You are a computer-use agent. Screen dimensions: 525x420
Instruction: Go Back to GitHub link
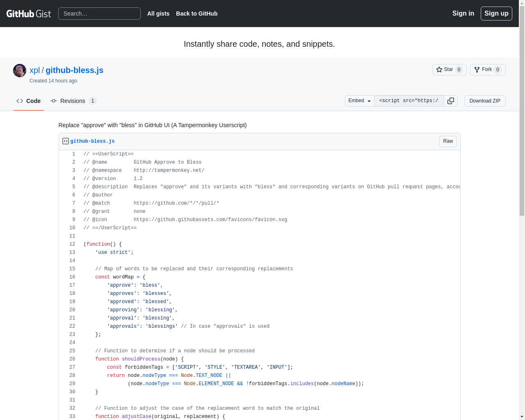pos(197,14)
